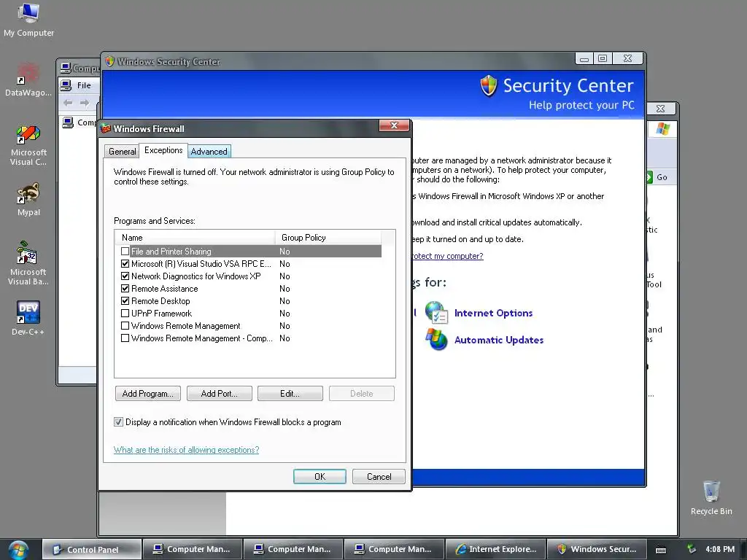Viewport: 747px width, 560px height.
Task: Click Forward arrow in Computer Management window
Action: pyautogui.click(x=85, y=102)
